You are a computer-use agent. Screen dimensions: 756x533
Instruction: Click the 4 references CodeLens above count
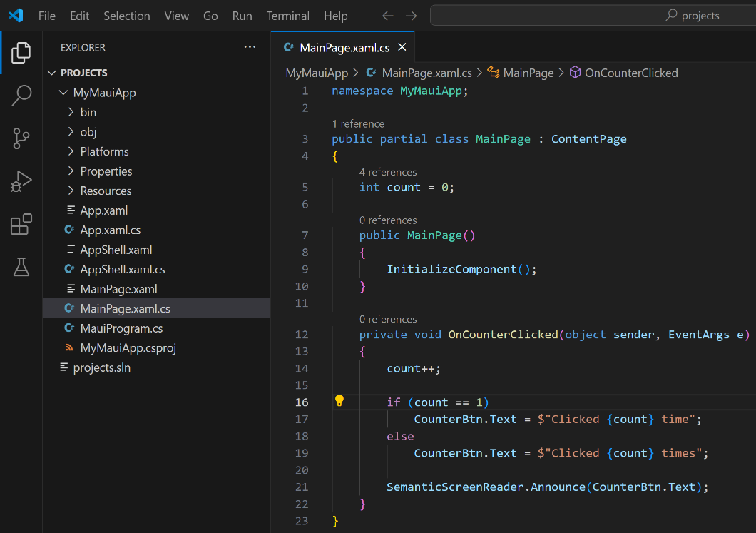point(387,172)
